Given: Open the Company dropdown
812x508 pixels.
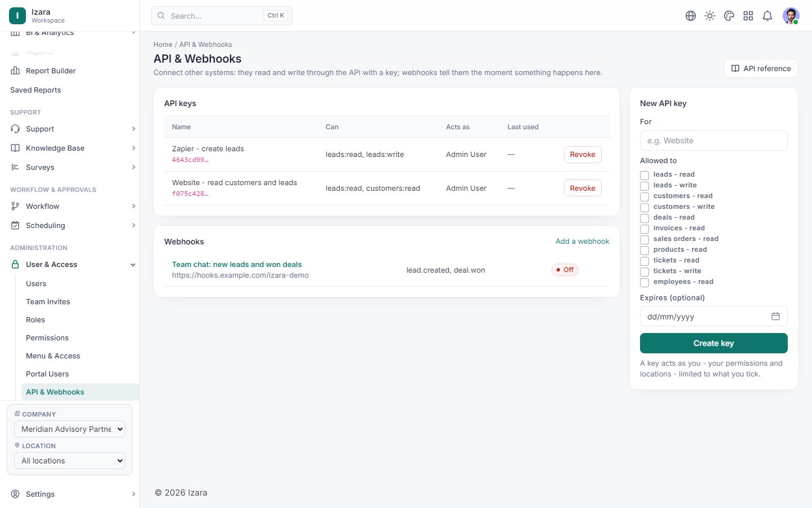Looking at the screenshot, I should 69,429.
